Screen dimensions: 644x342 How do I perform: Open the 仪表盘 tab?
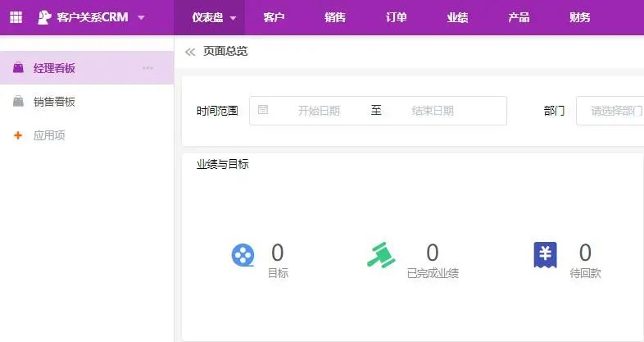(208, 17)
